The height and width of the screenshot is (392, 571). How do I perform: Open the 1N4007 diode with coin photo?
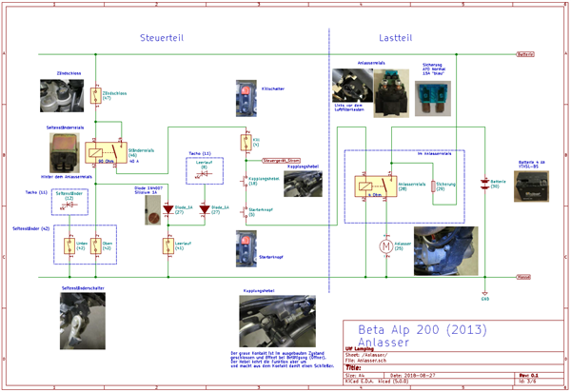click(x=152, y=210)
